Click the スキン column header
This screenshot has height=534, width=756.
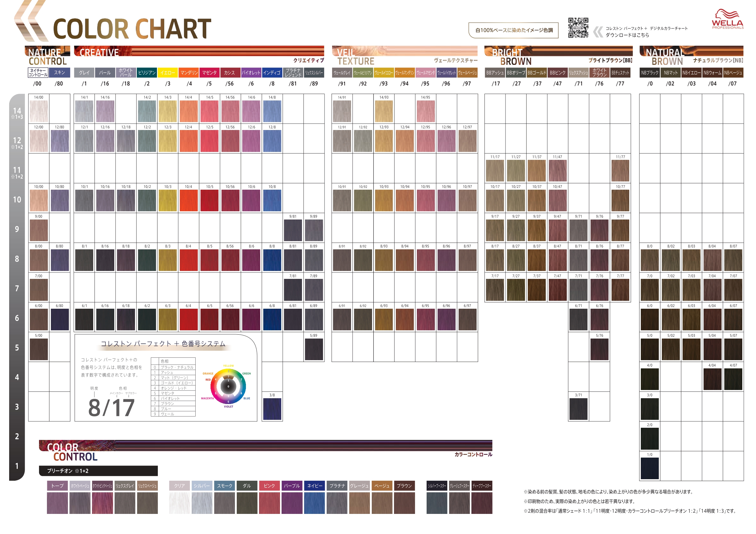click(60, 73)
